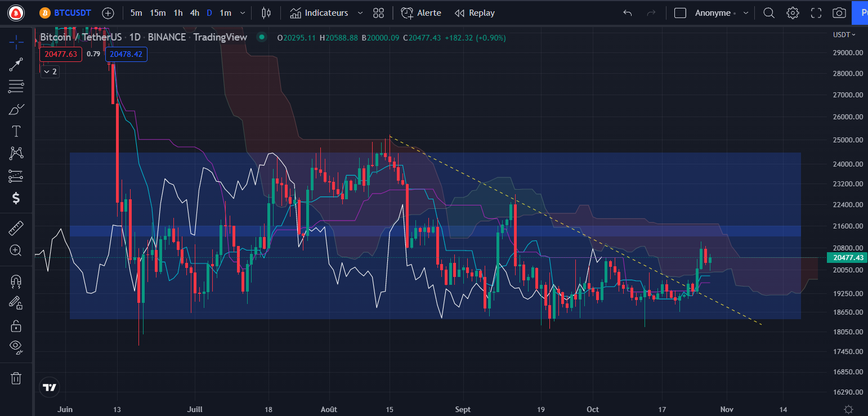Screen dimensions: 868x416
Task: Activate the zoom-in magnifier tool
Action: (16, 250)
